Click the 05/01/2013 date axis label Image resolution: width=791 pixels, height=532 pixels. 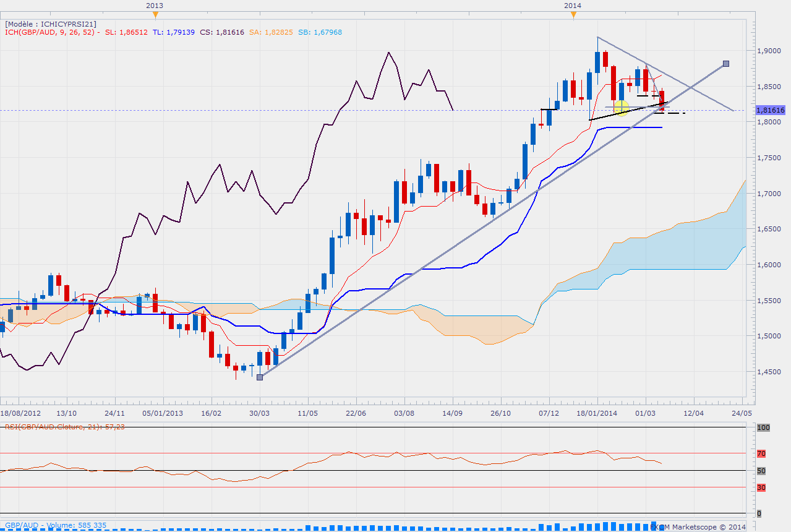point(163,412)
